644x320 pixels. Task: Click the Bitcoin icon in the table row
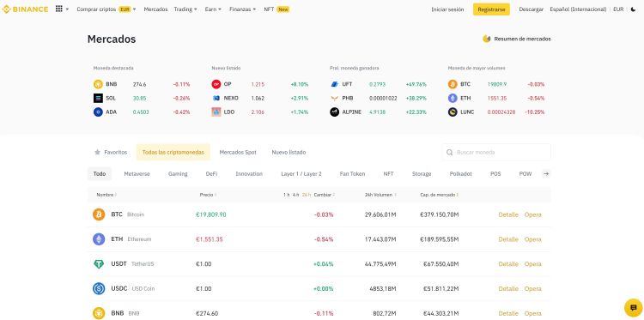pyautogui.click(x=99, y=214)
